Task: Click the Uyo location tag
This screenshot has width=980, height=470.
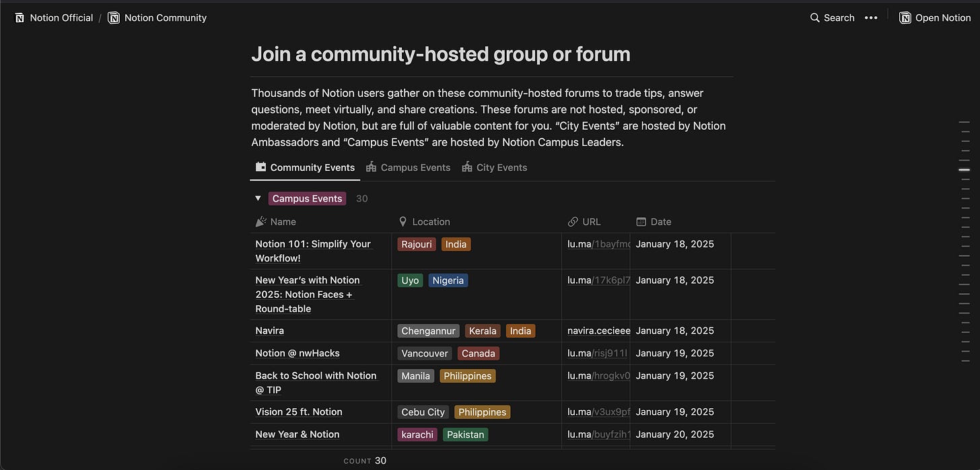Action: point(411,280)
